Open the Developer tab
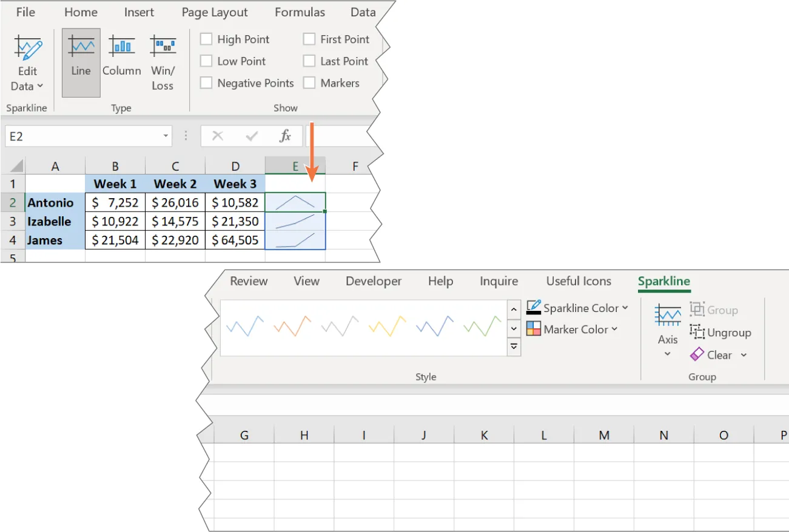The width and height of the screenshot is (789, 532). pyautogui.click(x=373, y=281)
